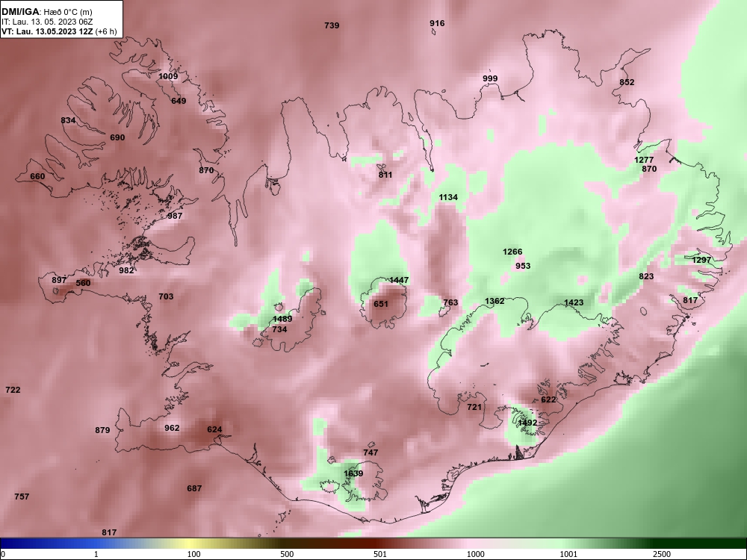
Task: Select the 721 value label
Action: (474, 407)
